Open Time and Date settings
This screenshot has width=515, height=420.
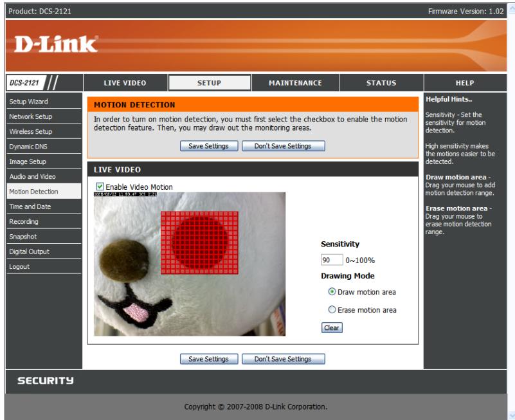tap(44, 206)
